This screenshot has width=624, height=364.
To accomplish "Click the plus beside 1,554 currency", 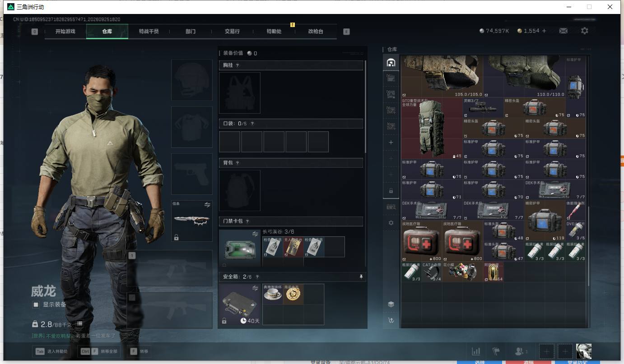I will pyautogui.click(x=544, y=31).
